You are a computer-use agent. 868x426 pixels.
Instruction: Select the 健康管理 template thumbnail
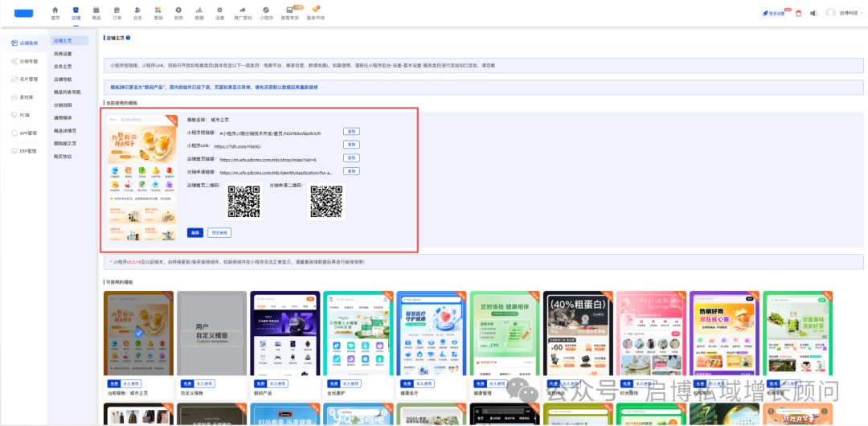[x=504, y=334]
